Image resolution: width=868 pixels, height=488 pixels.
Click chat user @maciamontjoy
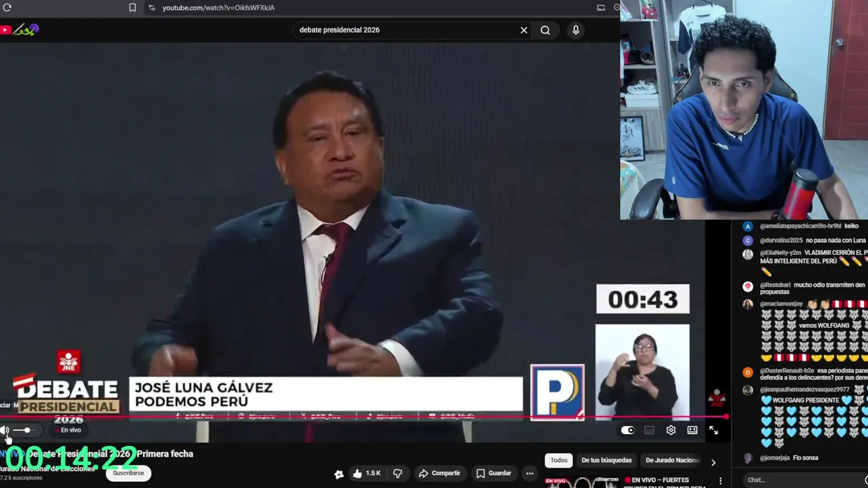point(781,304)
